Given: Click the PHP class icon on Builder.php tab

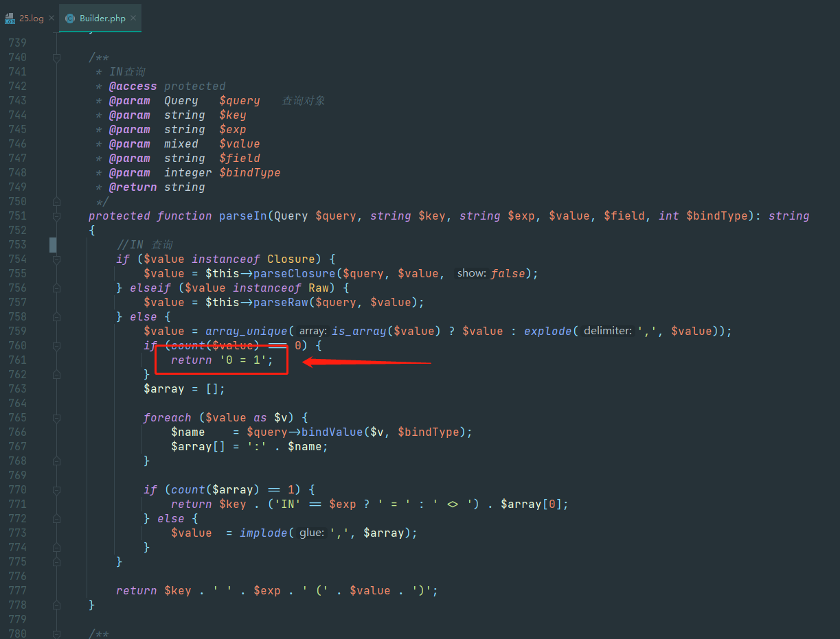Looking at the screenshot, I should (x=70, y=19).
